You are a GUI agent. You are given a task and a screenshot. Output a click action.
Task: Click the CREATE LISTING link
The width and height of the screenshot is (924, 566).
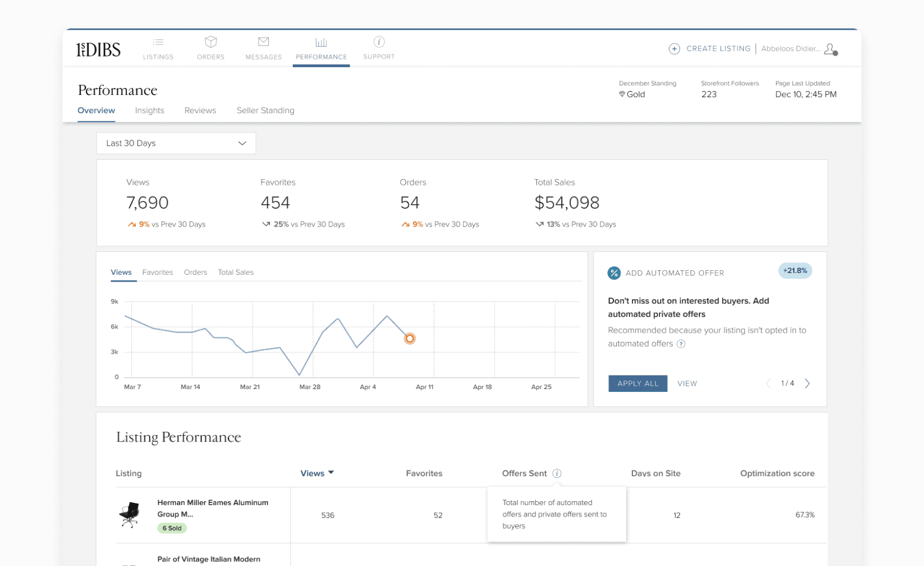click(x=718, y=49)
